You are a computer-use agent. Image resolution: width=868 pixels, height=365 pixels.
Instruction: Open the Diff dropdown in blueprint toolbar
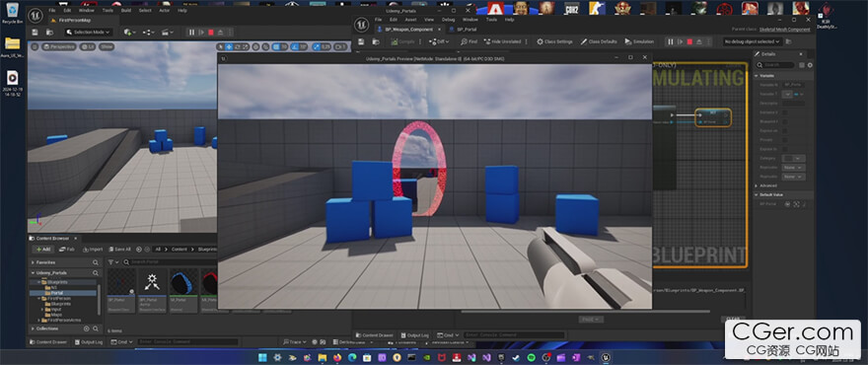tap(440, 41)
